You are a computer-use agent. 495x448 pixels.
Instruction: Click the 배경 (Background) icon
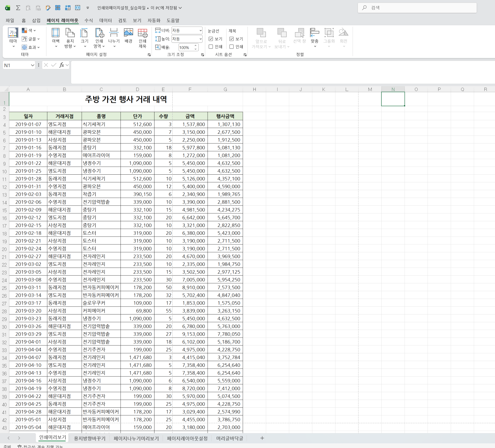point(128,33)
